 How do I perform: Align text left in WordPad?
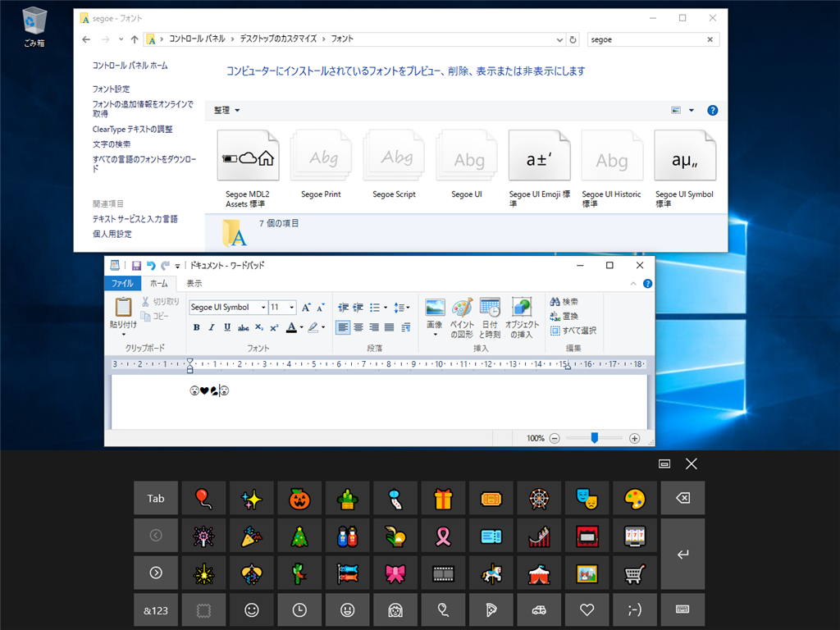tap(343, 327)
